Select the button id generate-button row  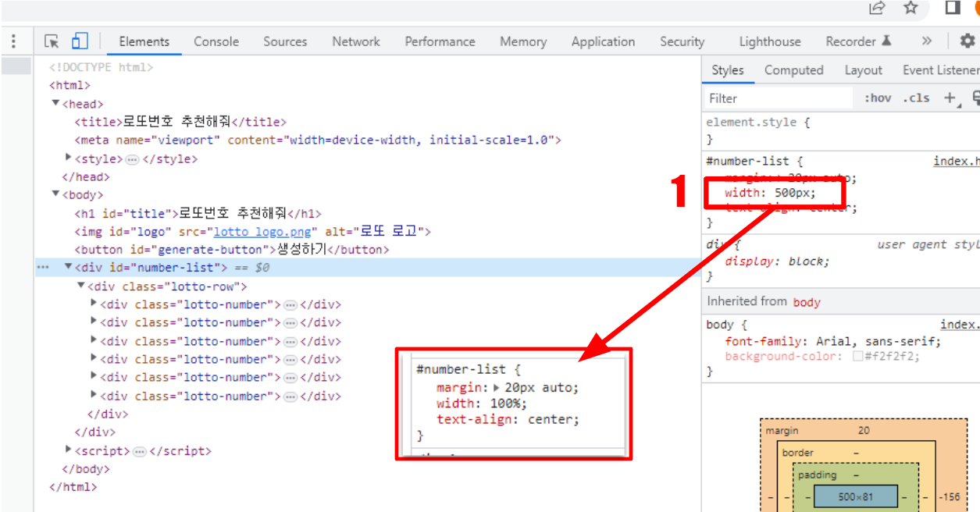232,250
